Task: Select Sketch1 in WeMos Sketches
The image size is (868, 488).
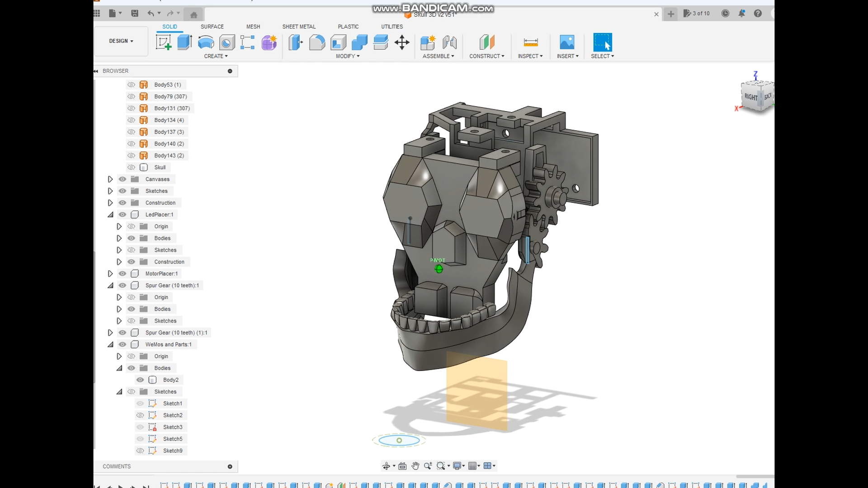Action: pos(173,404)
